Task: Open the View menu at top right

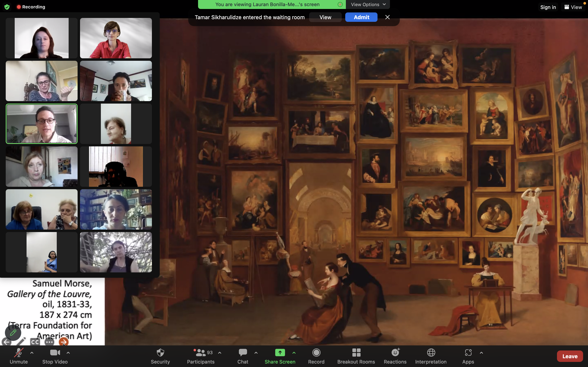Action: coord(573,7)
